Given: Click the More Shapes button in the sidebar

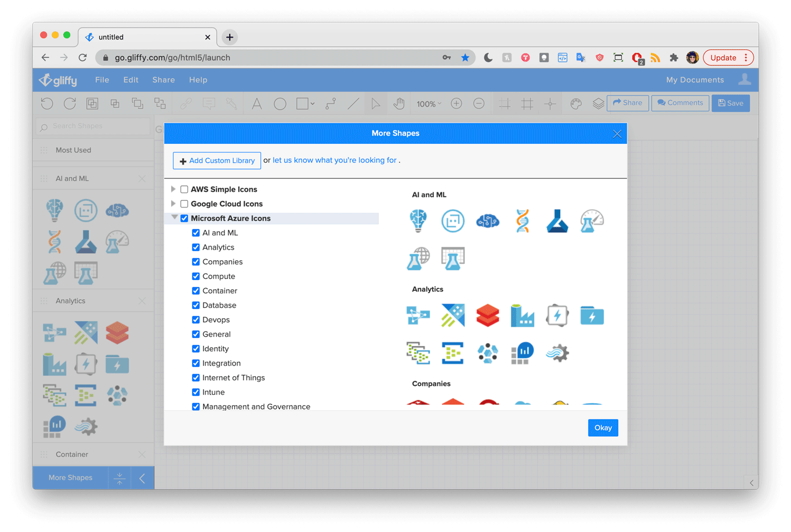Looking at the screenshot, I should [70, 478].
